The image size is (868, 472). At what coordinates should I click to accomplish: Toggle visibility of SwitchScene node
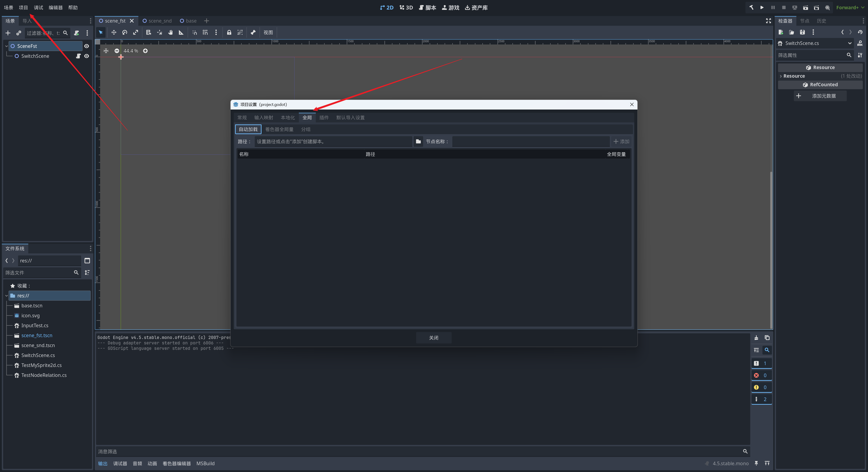[87, 56]
